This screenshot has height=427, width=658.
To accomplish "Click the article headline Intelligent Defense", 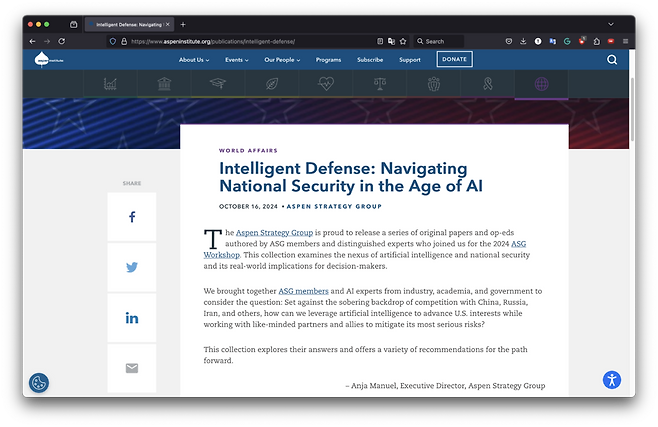I will point(351,177).
